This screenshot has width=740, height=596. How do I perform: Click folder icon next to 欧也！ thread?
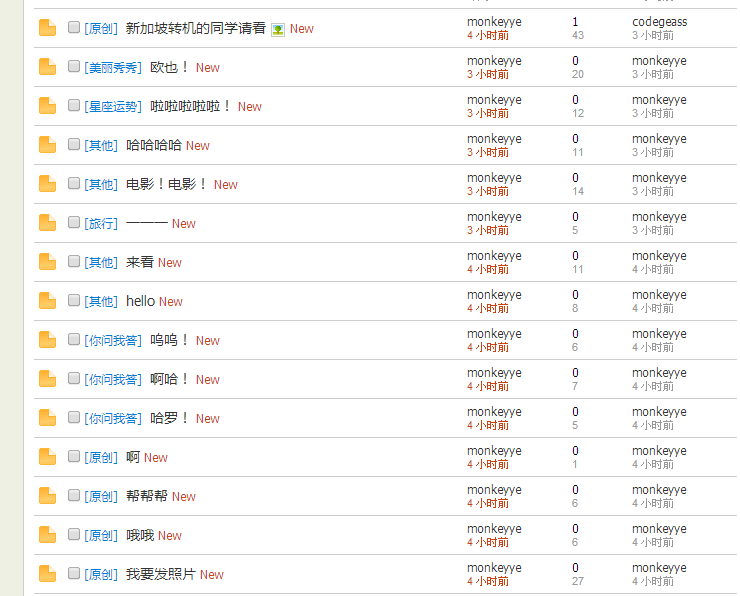click(x=47, y=67)
